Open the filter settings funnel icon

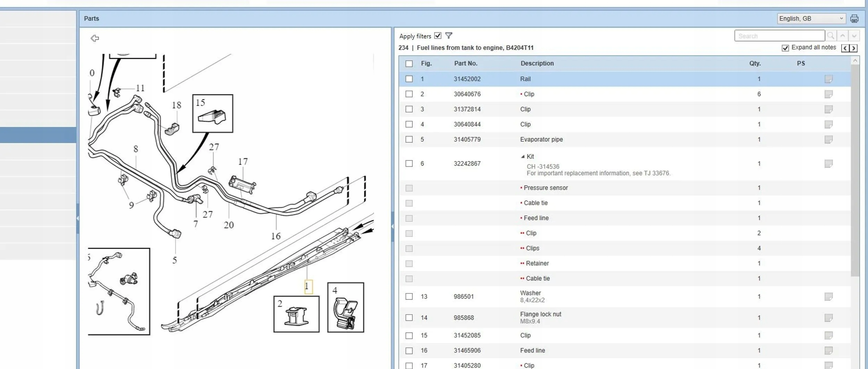pyautogui.click(x=449, y=36)
